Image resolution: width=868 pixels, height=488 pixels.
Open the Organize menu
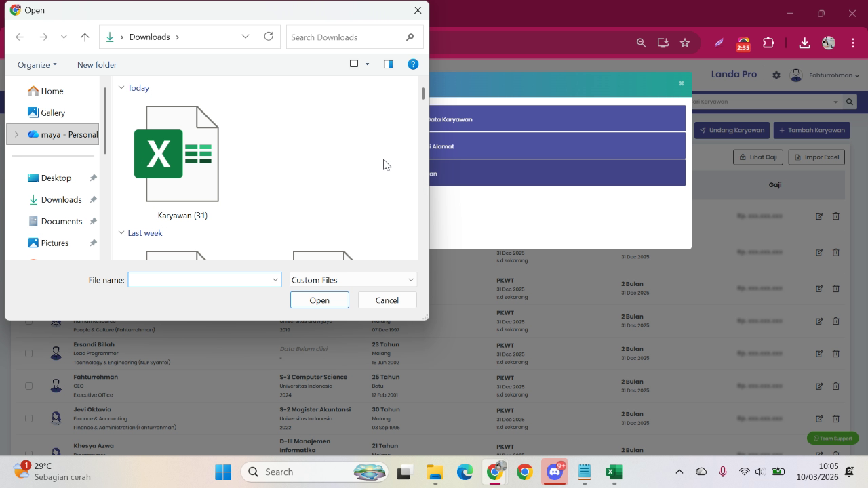37,64
